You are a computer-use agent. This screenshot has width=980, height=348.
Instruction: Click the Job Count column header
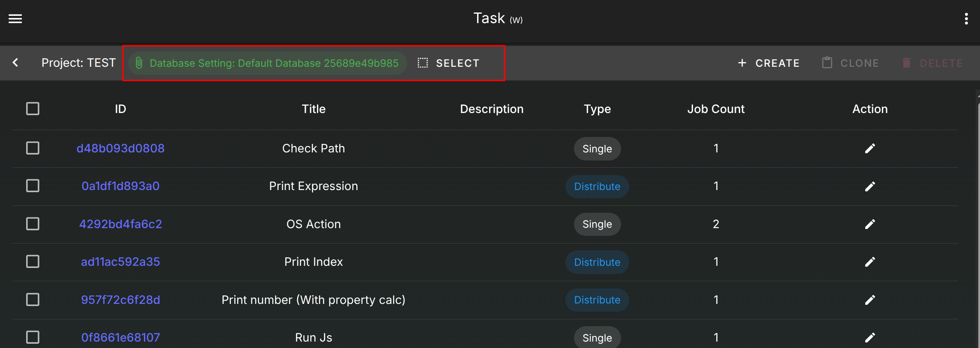[716, 109]
